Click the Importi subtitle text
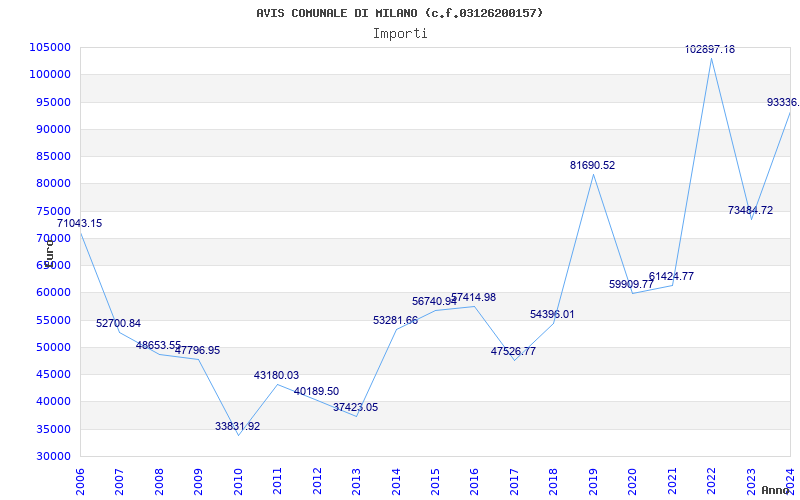 click(400, 33)
